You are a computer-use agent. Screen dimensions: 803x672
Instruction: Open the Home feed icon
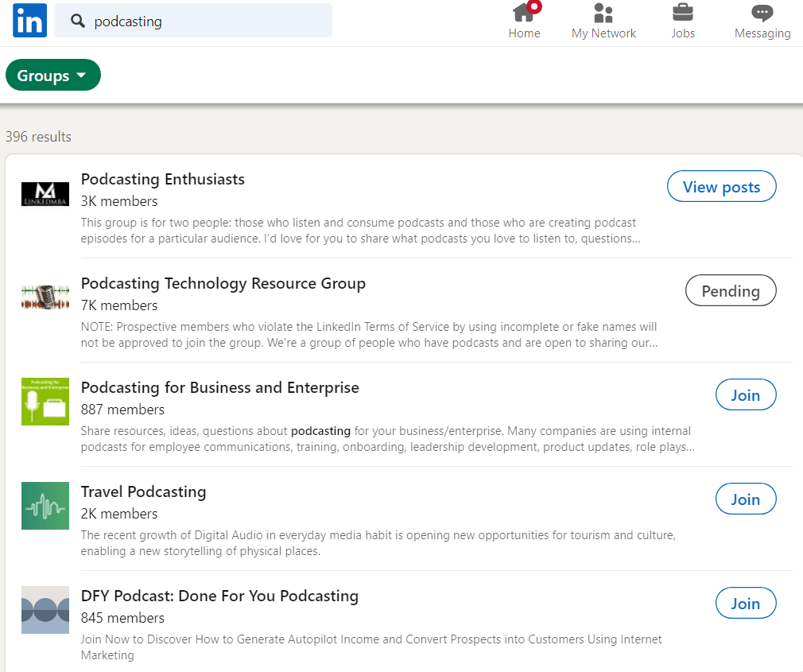tap(524, 14)
